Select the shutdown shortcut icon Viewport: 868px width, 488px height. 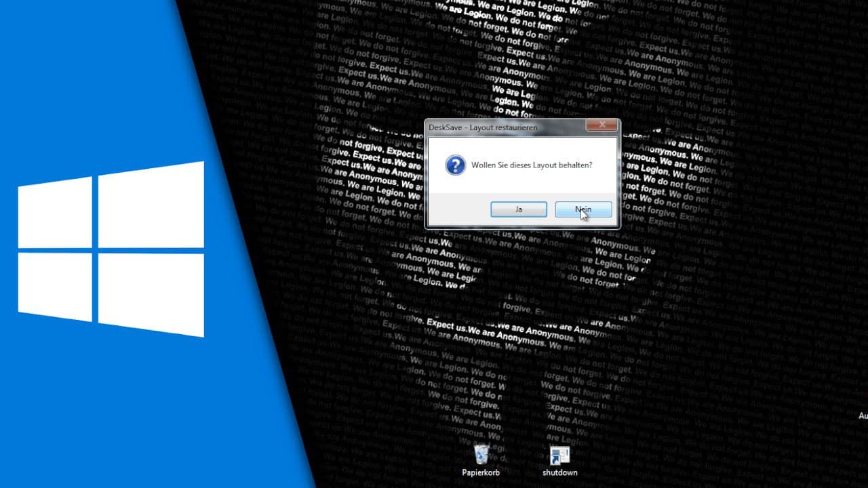[x=559, y=455]
